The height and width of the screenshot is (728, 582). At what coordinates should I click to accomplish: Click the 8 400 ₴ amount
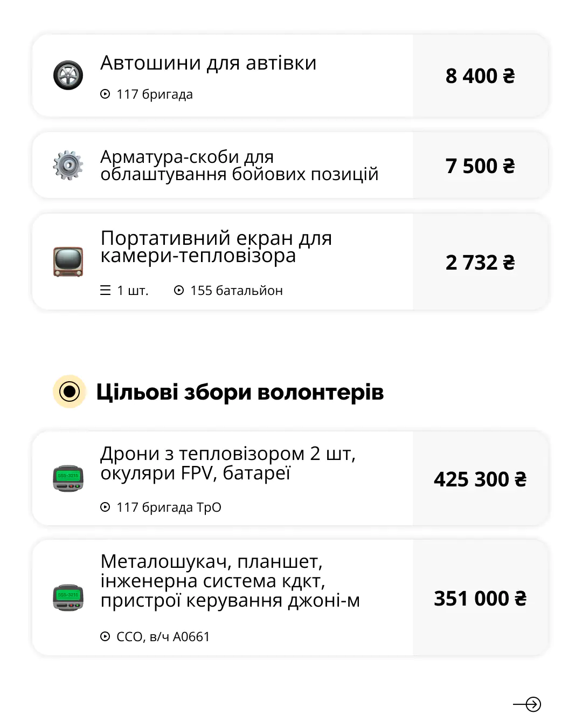[x=480, y=76]
